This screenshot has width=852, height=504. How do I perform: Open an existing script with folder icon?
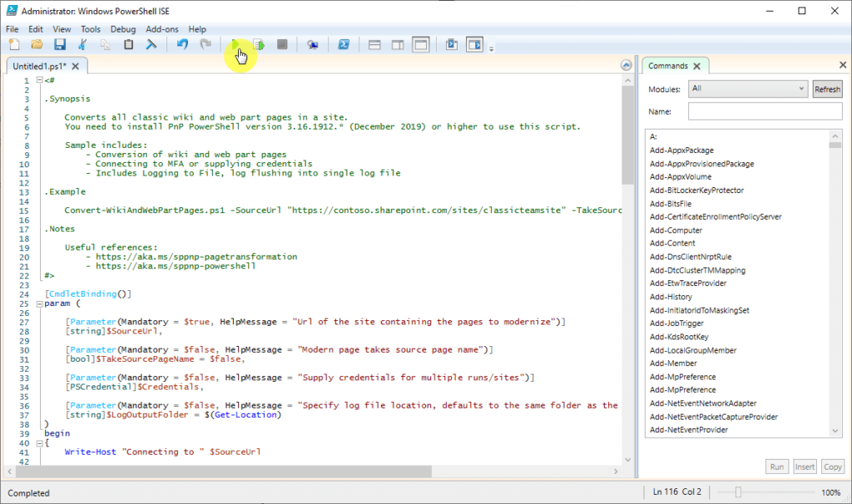pos(37,45)
